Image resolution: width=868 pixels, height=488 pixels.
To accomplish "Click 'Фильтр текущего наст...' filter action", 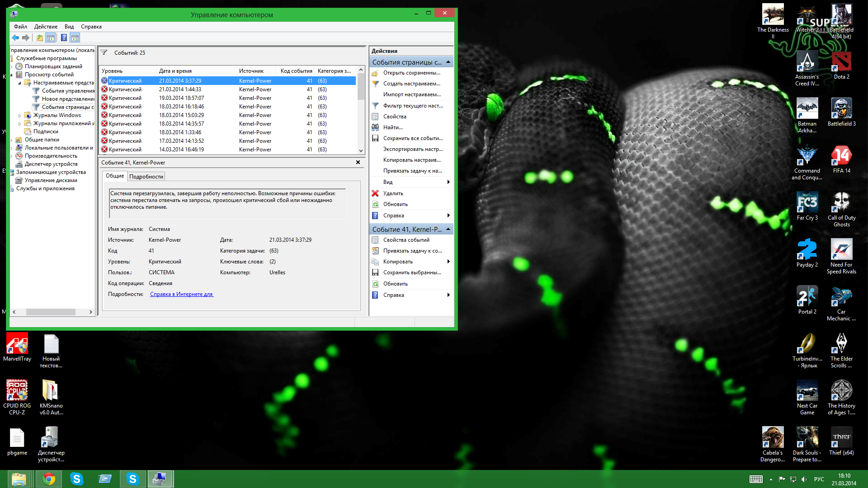I will pyautogui.click(x=412, y=106).
